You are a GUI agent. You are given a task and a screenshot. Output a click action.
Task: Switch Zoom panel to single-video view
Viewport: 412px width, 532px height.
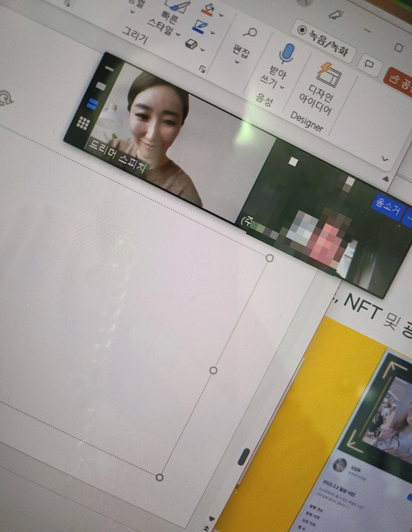(x=101, y=86)
